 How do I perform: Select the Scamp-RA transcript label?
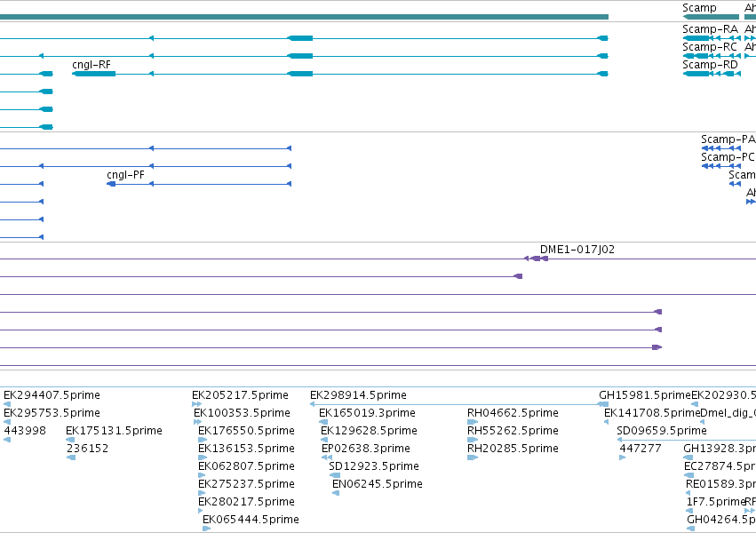(710, 29)
